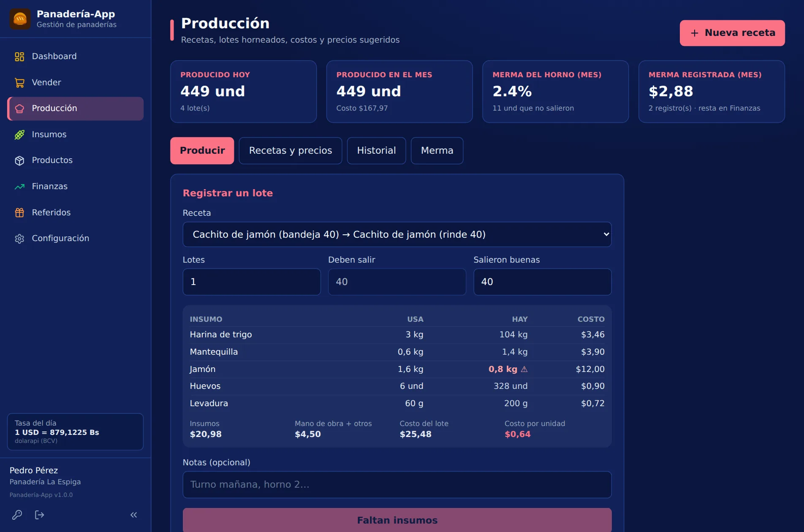Collapse the sidebar with double chevron

pos(134,515)
